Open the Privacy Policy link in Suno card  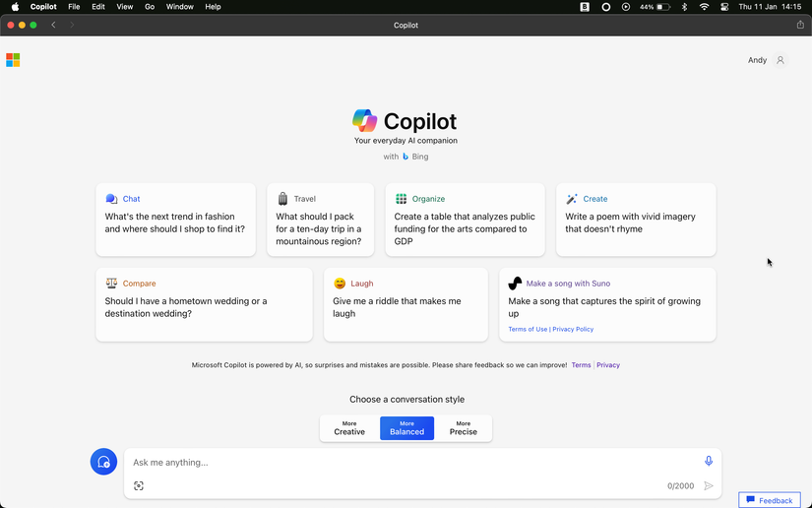point(573,329)
